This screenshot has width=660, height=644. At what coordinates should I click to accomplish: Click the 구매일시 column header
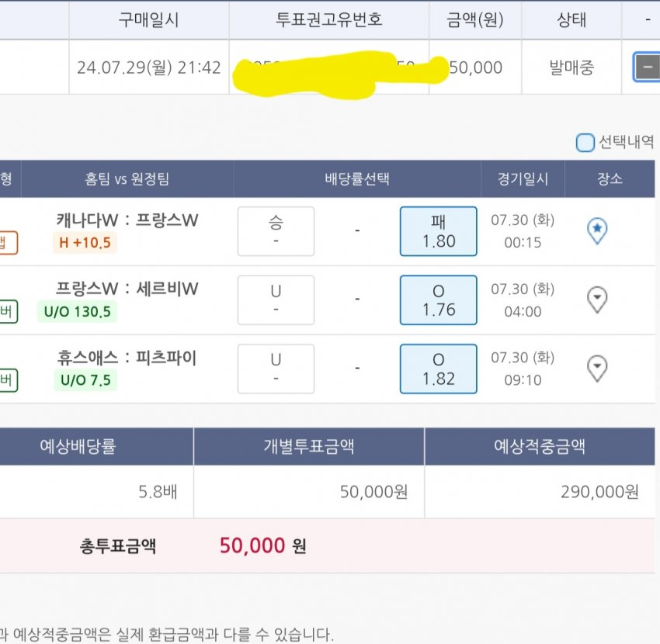(148, 20)
